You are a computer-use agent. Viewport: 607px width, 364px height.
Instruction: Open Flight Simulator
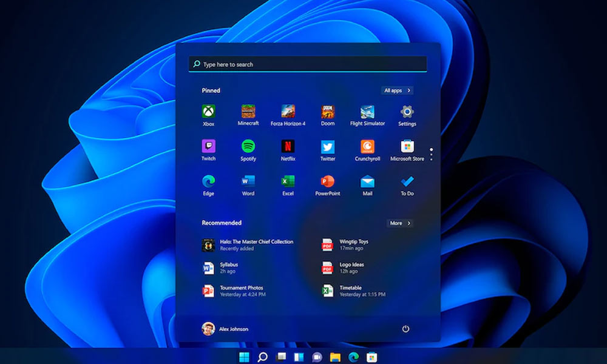point(367,115)
